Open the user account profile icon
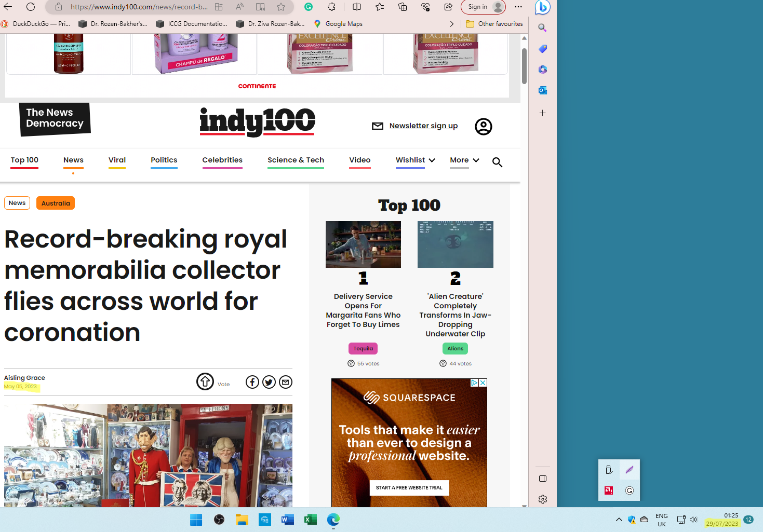Screen dimensions: 763x532 [483, 127]
